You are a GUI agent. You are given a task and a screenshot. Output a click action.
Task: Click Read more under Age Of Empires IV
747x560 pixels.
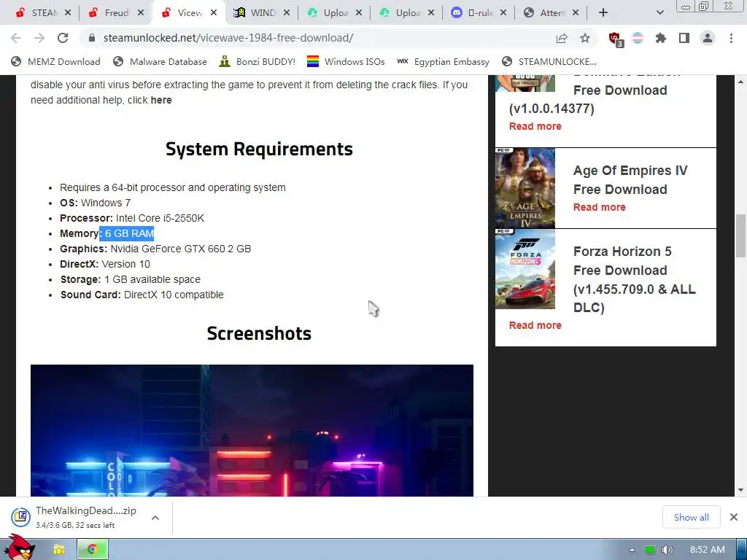[x=600, y=207]
